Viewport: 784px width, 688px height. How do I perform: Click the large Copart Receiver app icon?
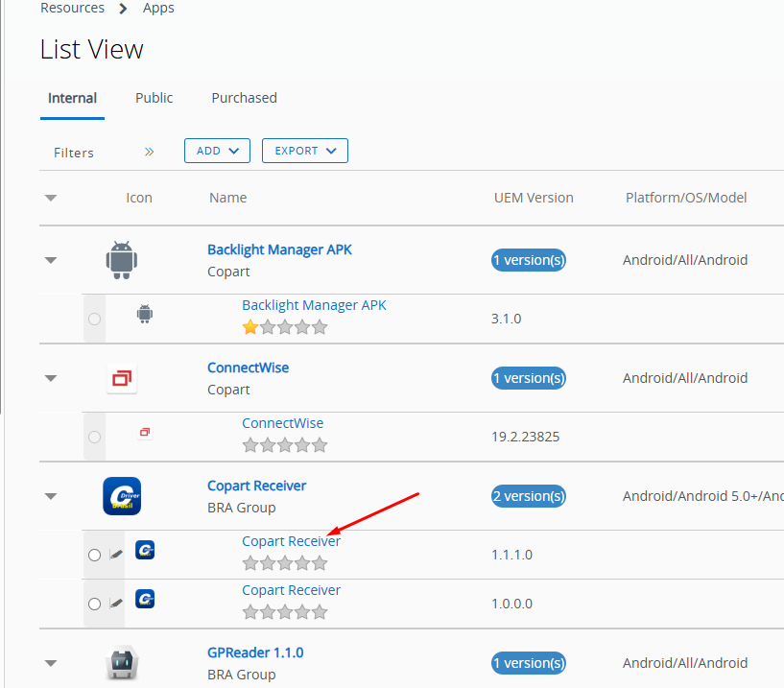click(122, 496)
